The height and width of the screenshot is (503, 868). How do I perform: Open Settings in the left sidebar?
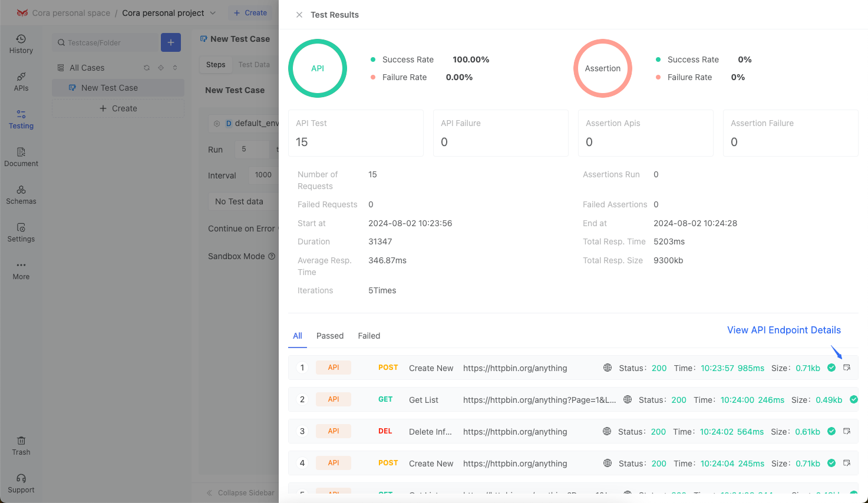[x=21, y=233]
